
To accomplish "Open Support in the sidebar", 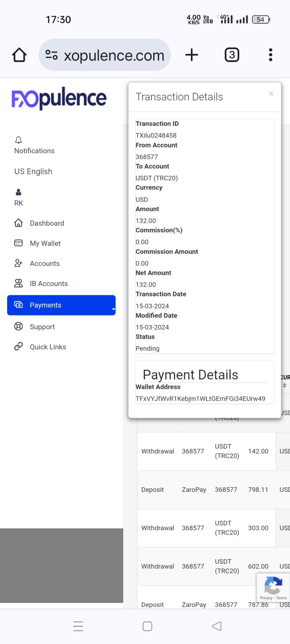I will pyautogui.click(x=43, y=327).
